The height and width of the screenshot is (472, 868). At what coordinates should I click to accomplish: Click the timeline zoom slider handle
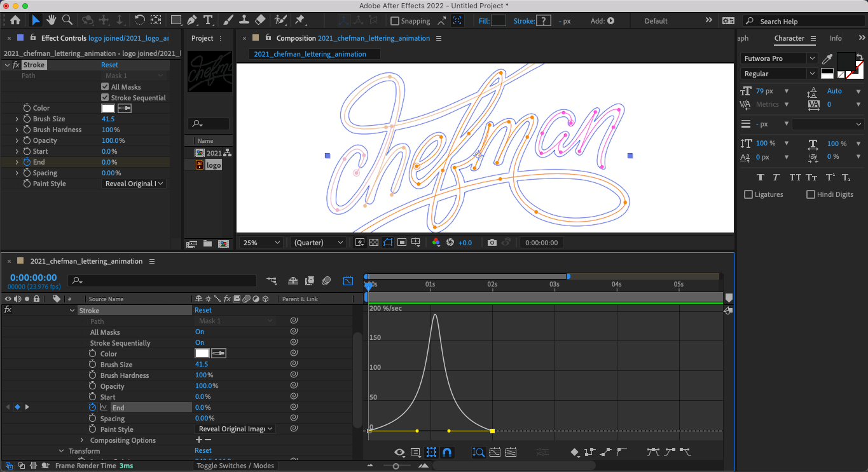point(396,466)
